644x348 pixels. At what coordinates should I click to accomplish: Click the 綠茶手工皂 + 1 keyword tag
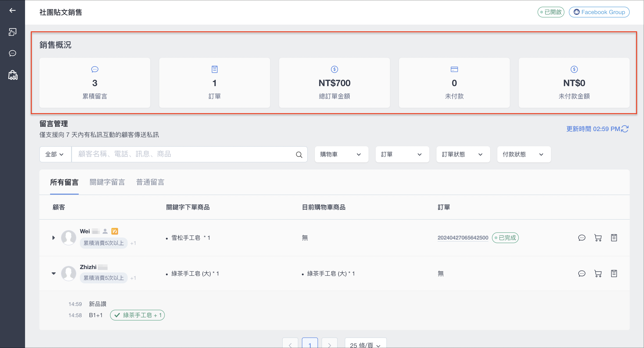[137, 315]
